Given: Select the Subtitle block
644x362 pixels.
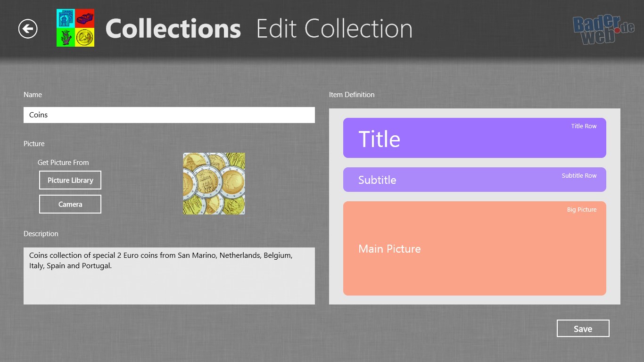Looking at the screenshot, I should click(x=474, y=180).
